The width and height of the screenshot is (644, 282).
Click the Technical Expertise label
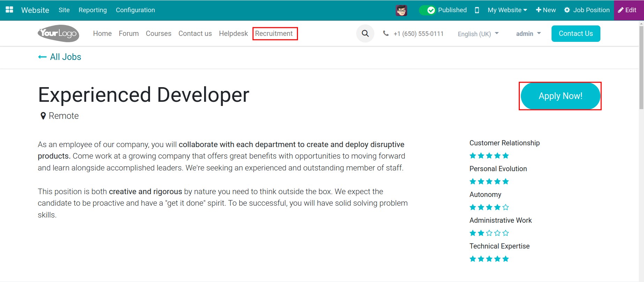point(500,246)
